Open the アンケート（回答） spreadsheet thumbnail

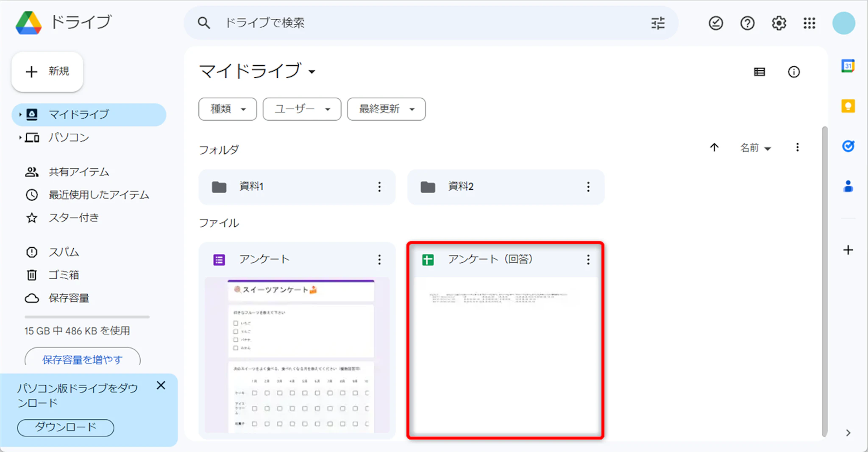coord(505,356)
